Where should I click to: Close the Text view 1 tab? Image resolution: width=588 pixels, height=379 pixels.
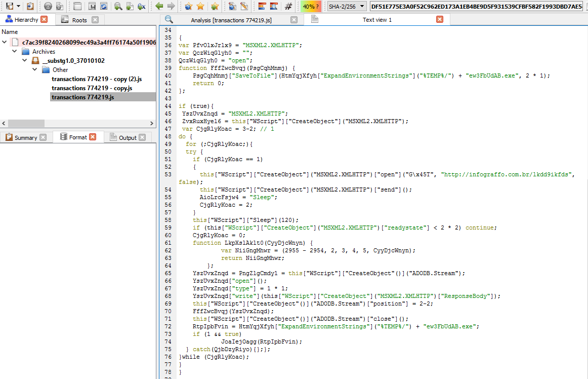point(440,19)
